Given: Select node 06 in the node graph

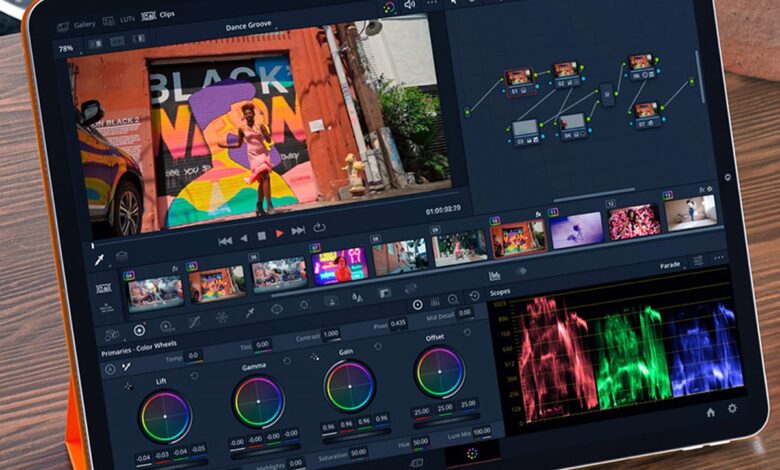Looking at the screenshot, I should coord(641,67).
